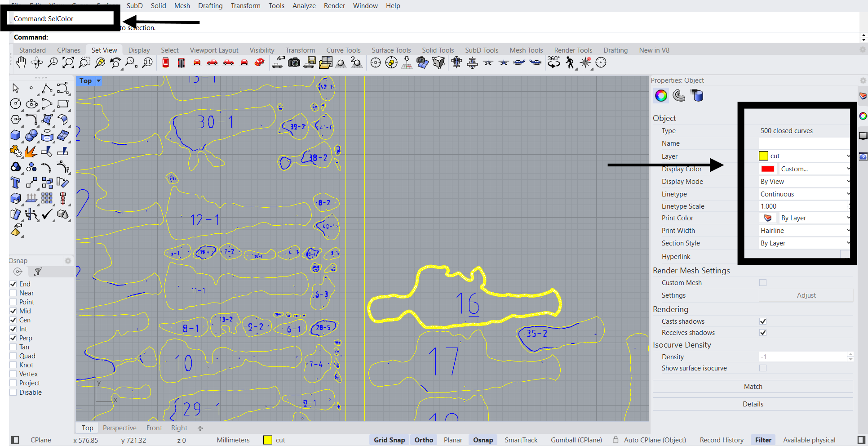Select the Text object tool
Image resolution: width=868 pixels, height=446 pixels.
(x=16, y=183)
